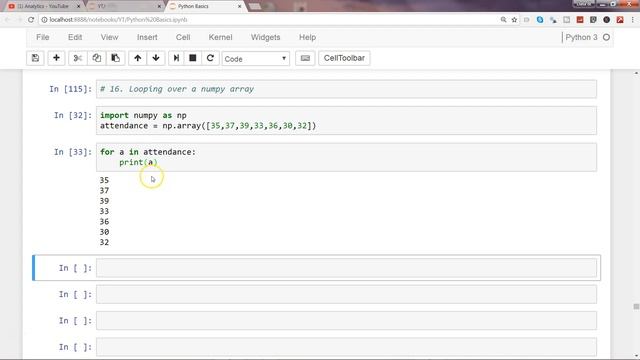
Task: Move selected cell up
Action: 138,58
